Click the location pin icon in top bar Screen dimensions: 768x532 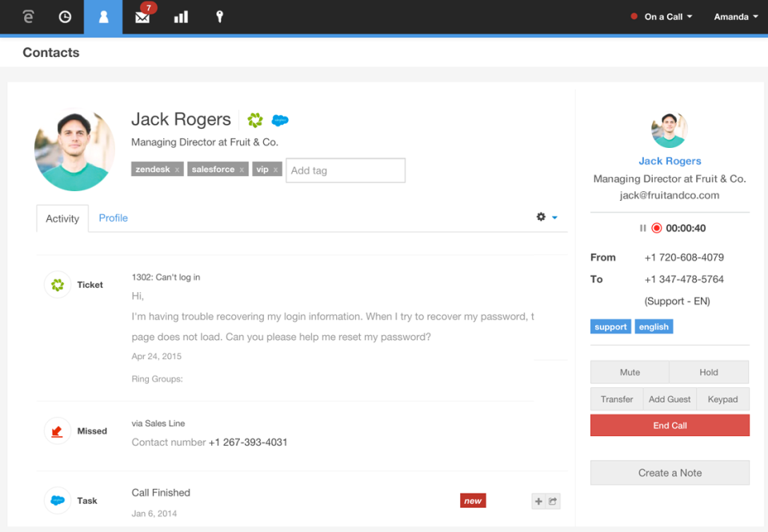[x=219, y=17]
